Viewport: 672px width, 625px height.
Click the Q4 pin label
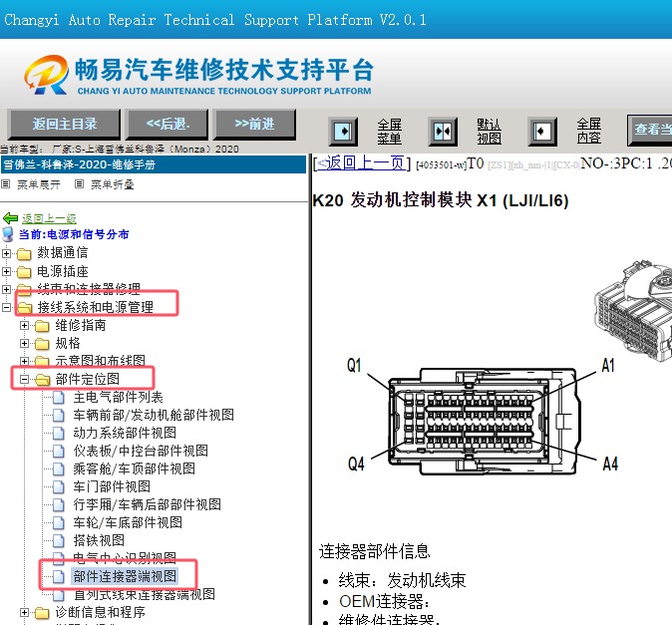pos(356,464)
